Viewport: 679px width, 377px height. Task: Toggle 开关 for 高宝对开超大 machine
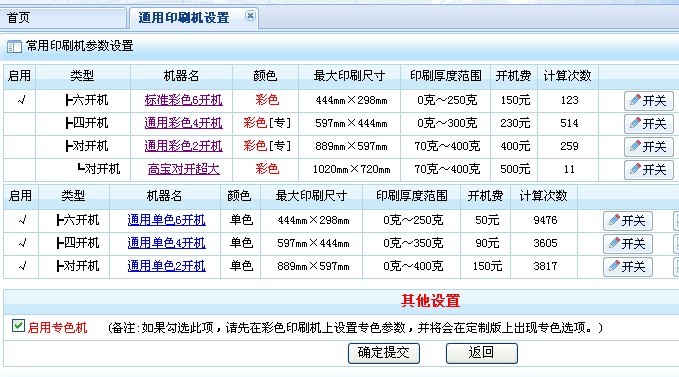(x=649, y=170)
